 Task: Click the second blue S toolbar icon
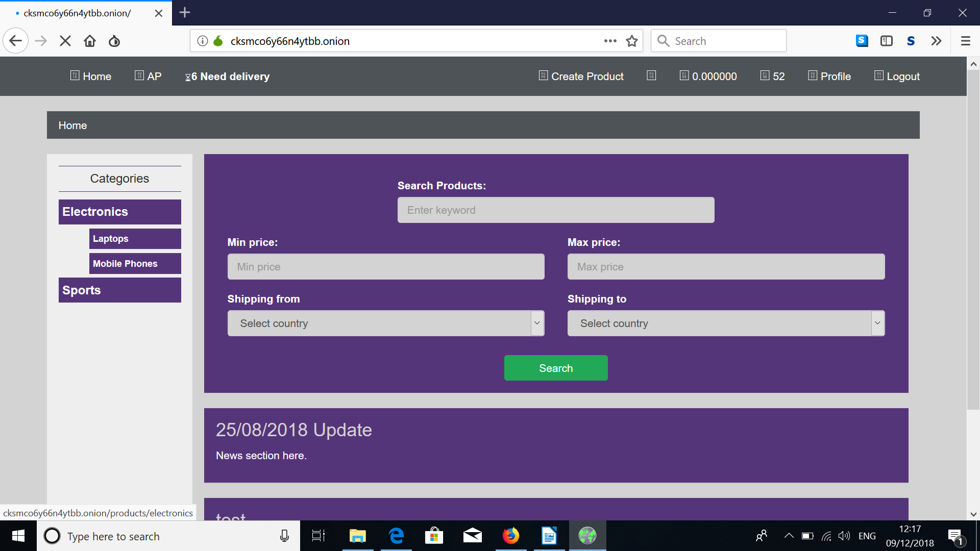pyautogui.click(x=911, y=41)
